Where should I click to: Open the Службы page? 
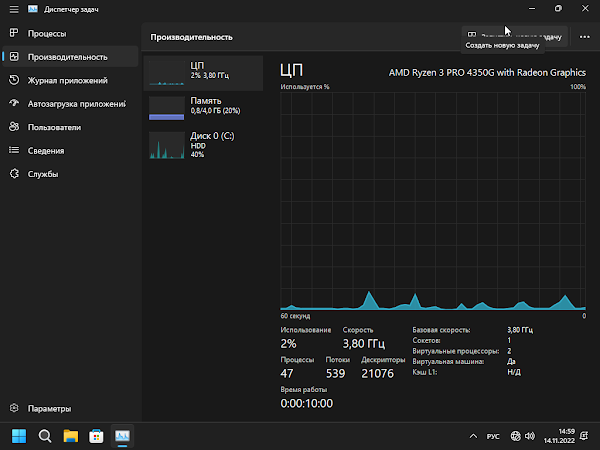pos(70,174)
